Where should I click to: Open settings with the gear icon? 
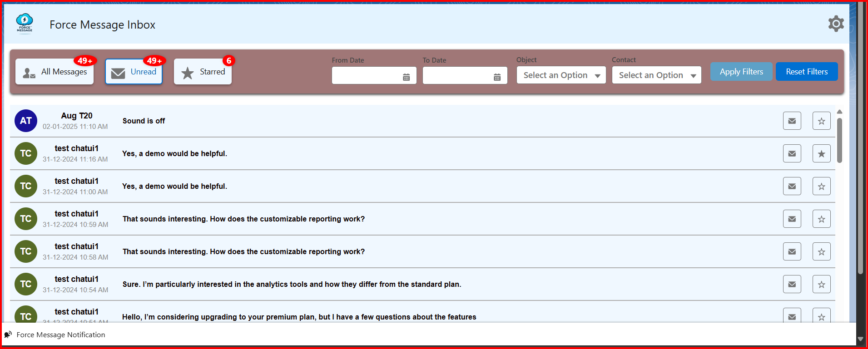point(835,24)
